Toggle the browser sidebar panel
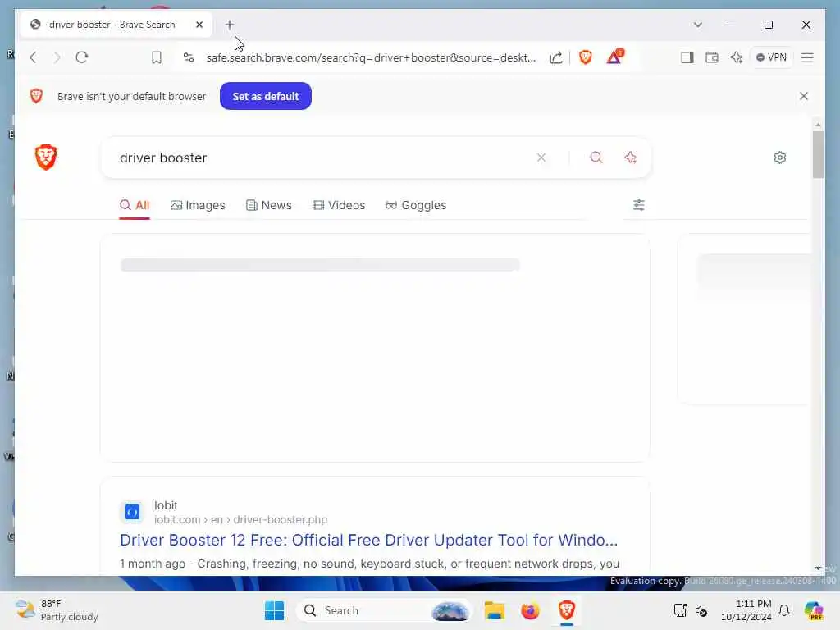Image resolution: width=840 pixels, height=630 pixels. [x=687, y=57]
